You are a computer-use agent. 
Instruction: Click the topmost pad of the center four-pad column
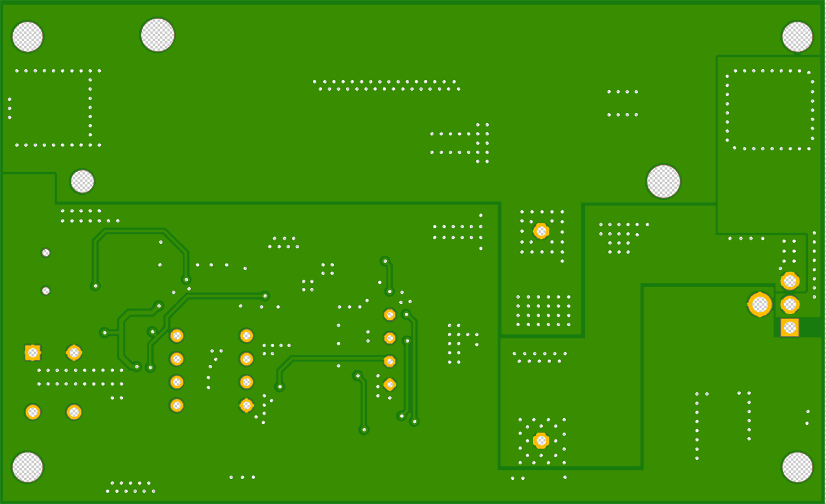[390, 315]
